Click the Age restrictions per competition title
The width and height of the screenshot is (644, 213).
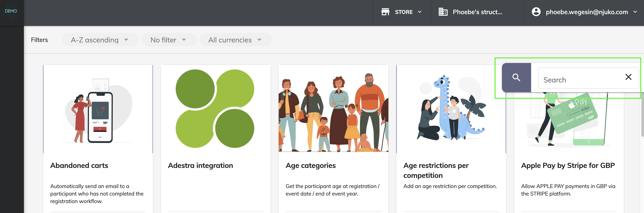436,170
